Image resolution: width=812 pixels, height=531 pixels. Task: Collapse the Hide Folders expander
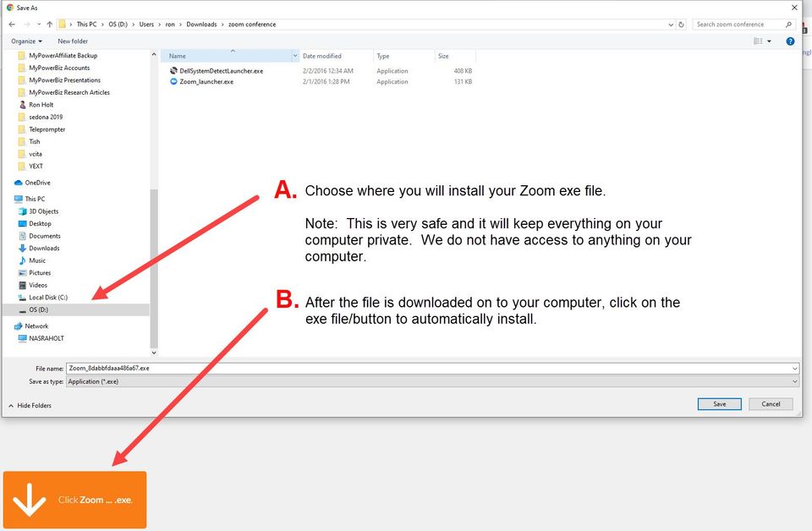pyautogui.click(x=30, y=406)
